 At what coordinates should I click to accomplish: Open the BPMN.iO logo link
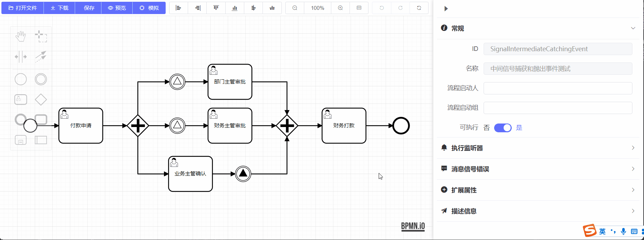(x=413, y=226)
